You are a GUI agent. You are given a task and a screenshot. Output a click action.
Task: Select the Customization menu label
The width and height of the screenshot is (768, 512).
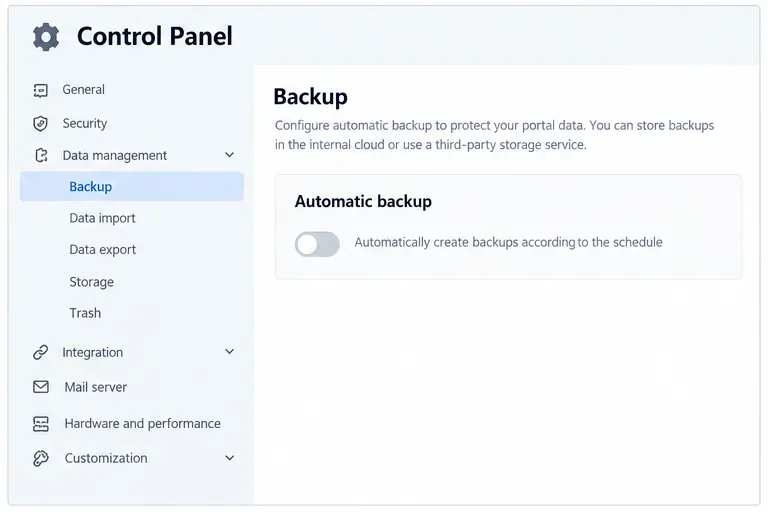coord(106,458)
